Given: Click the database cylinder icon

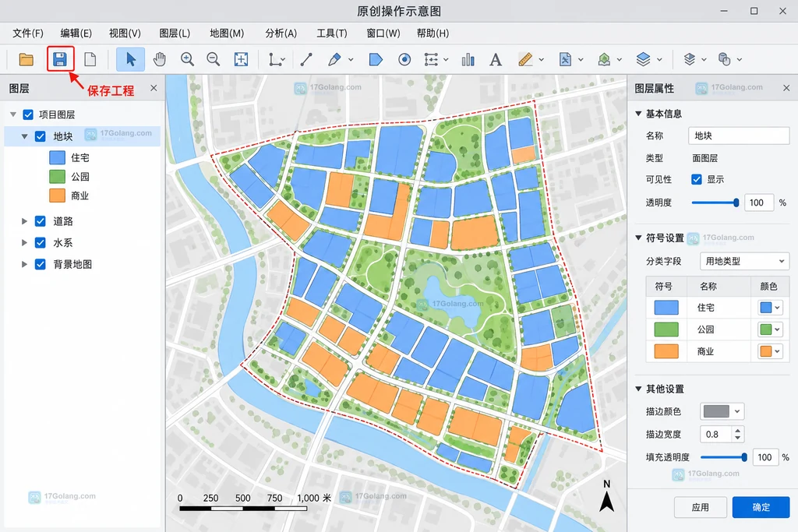Looking at the screenshot, I should pos(724,59).
